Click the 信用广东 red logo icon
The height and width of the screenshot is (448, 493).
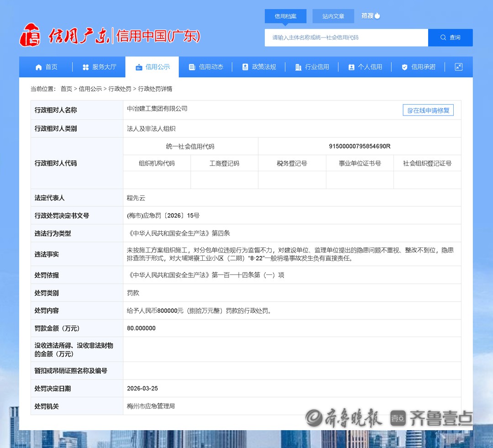[x=30, y=35]
